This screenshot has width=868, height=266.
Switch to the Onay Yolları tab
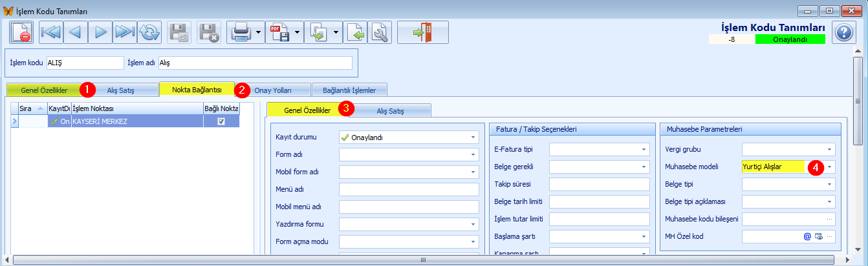pos(273,89)
